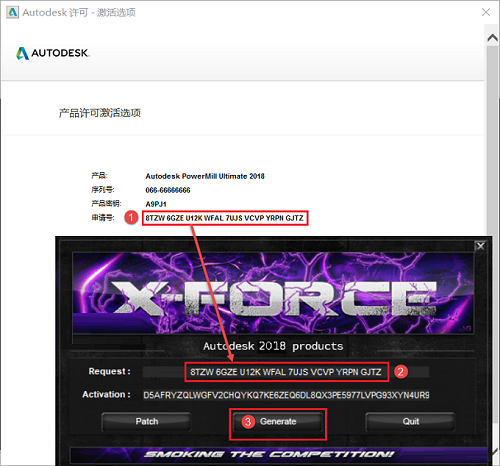Click the X-Force purple banner image
The width and height of the screenshot is (500, 466).
pos(273,293)
